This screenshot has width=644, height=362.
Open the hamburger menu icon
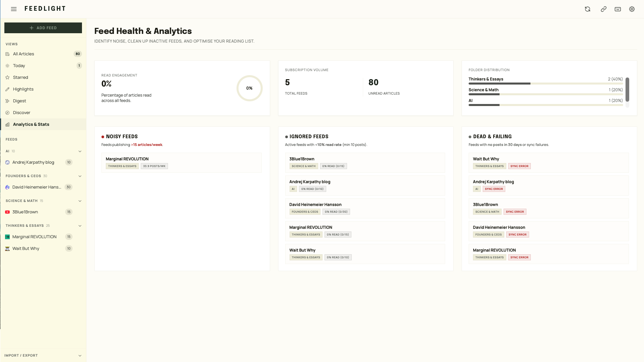click(14, 9)
